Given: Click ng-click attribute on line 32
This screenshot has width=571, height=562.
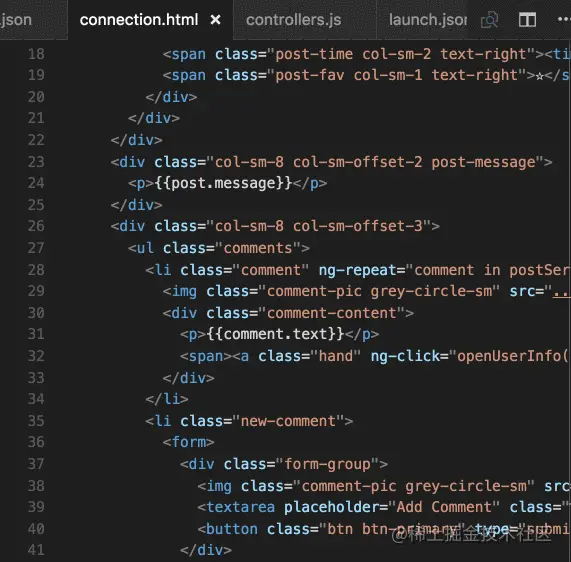Looking at the screenshot, I should click(x=405, y=356).
